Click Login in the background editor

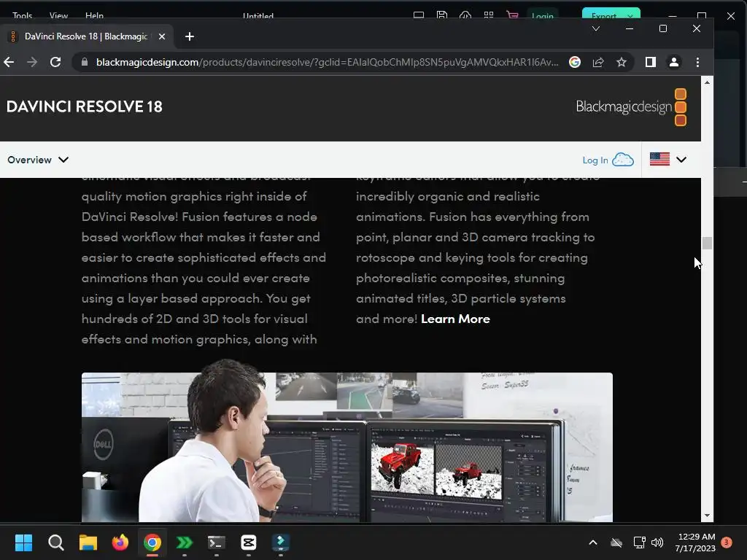tap(543, 16)
